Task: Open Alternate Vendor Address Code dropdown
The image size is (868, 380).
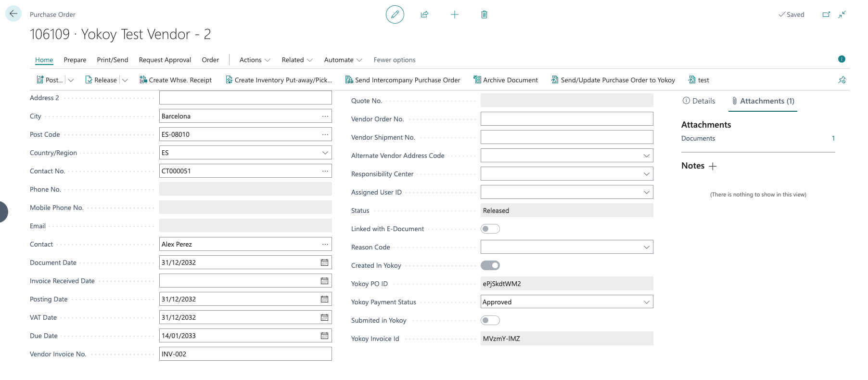Action: pos(647,156)
